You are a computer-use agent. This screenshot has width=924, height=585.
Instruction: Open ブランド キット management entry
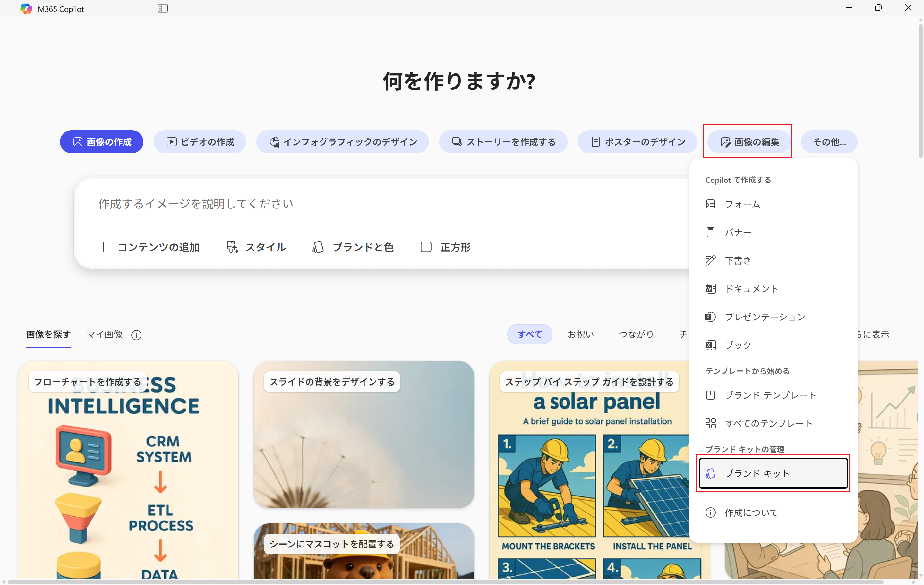773,473
